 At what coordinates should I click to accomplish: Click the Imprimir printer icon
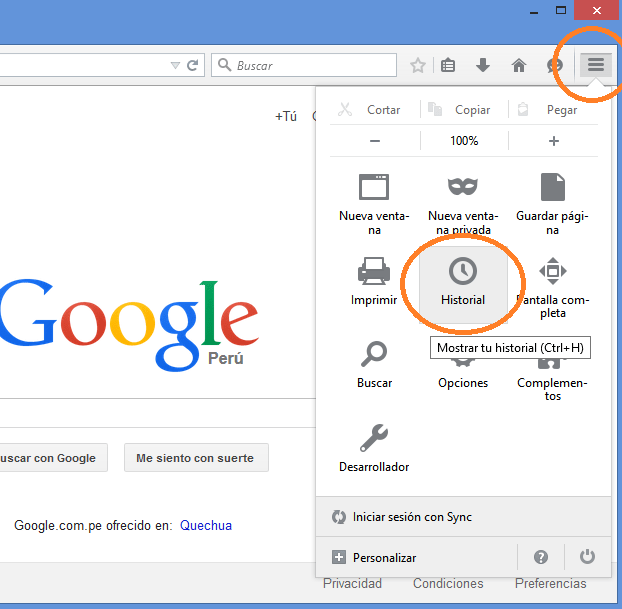[374, 271]
